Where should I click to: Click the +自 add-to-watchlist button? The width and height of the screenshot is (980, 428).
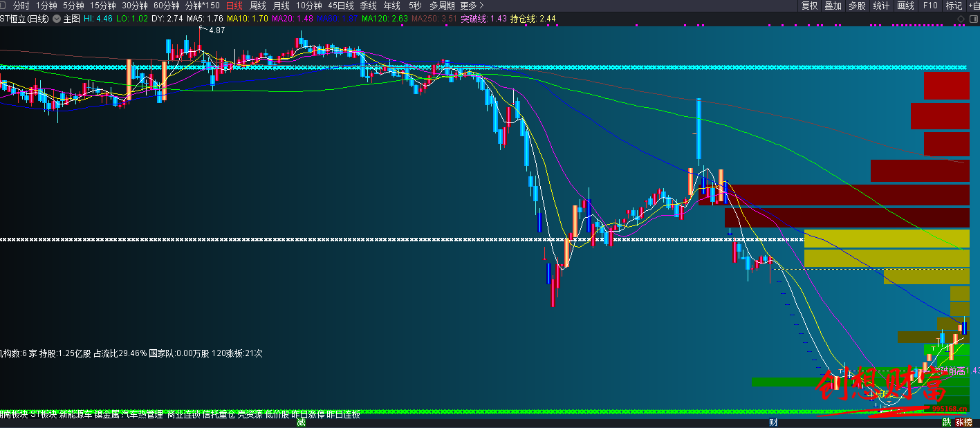(974, 6)
